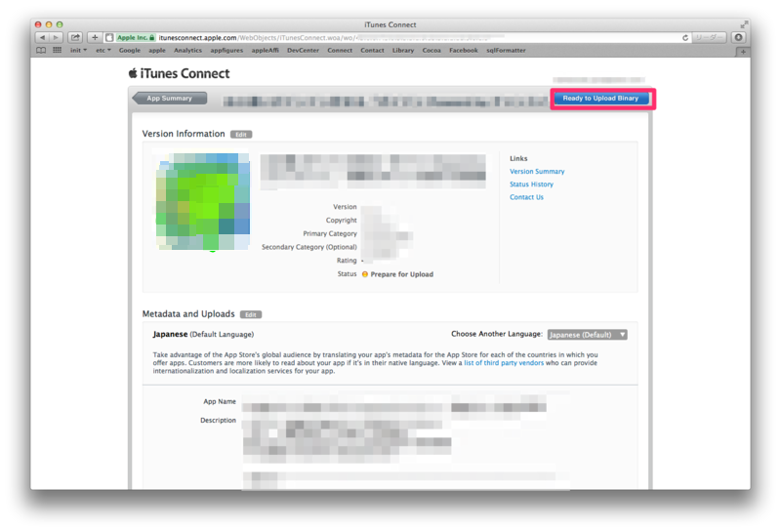Open the appfigures bookmark

coord(226,51)
